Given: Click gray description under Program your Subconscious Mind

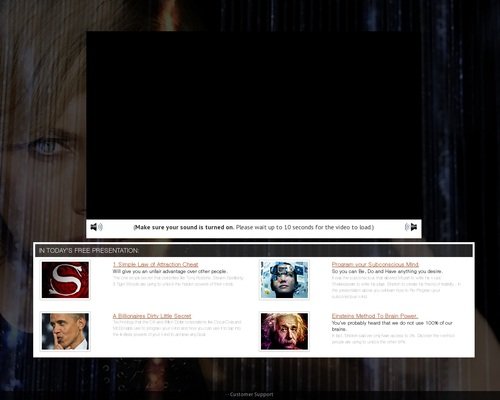Looking at the screenshot, I should point(396,287).
